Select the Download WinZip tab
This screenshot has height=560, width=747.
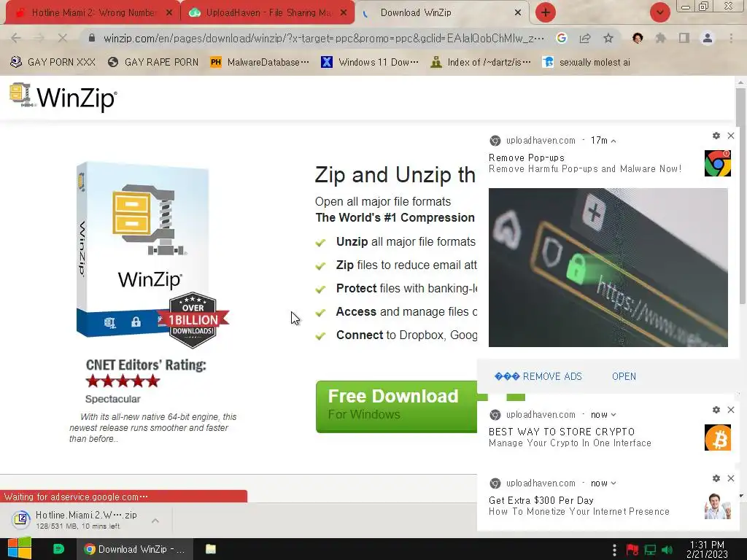point(441,13)
